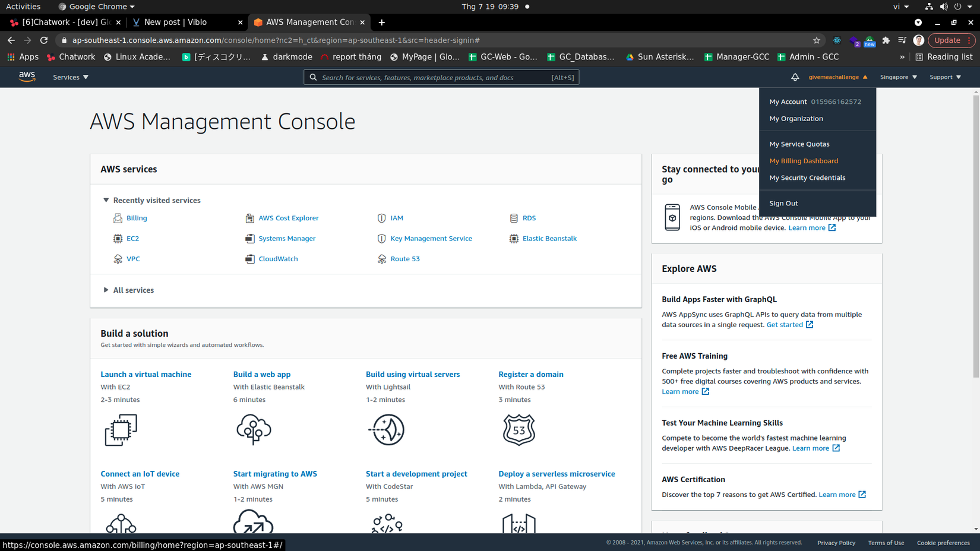
Task: Click the browser address bar URL
Action: coord(276,40)
